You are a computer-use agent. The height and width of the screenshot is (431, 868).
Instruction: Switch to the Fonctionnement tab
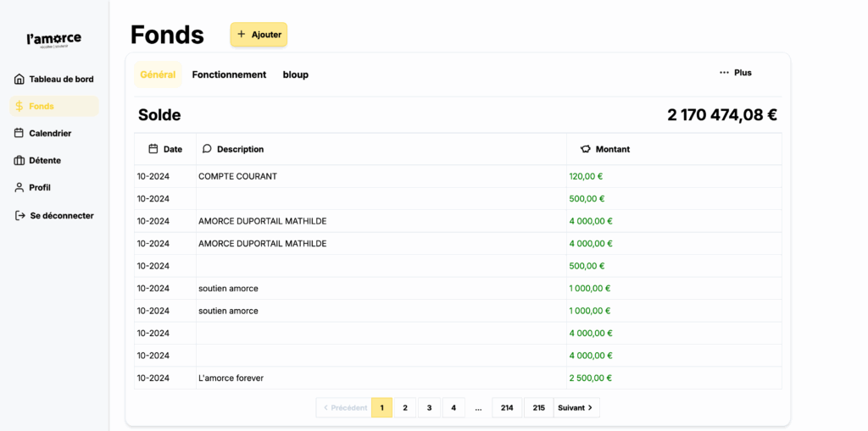pyautogui.click(x=229, y=75)
